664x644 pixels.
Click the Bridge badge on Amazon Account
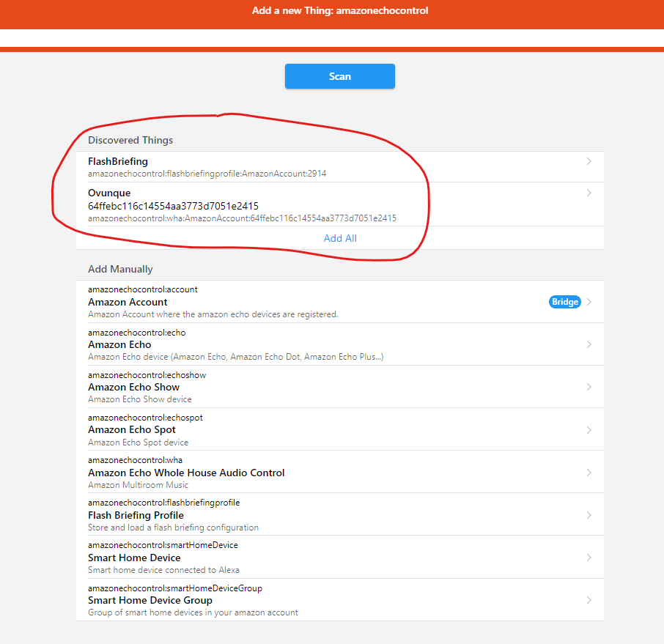(564, 302)
